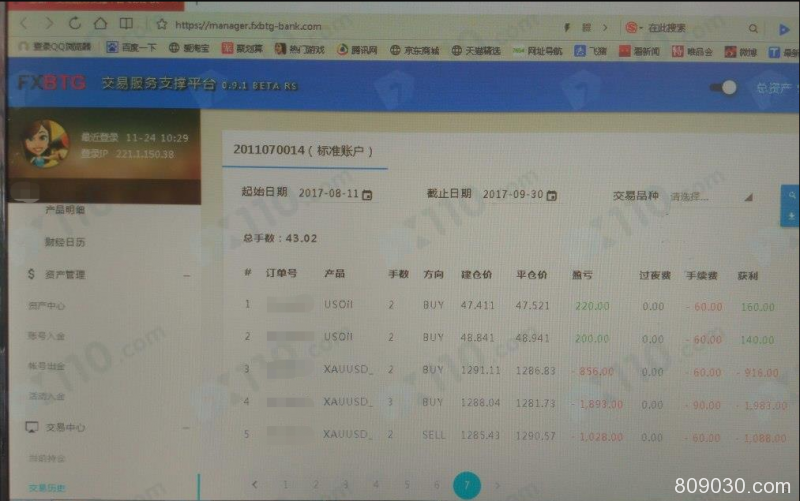The width and height of the screenshot is (800, 501).
Task: Click search magnifier in browser search box
Action: [x=753, y=29]
